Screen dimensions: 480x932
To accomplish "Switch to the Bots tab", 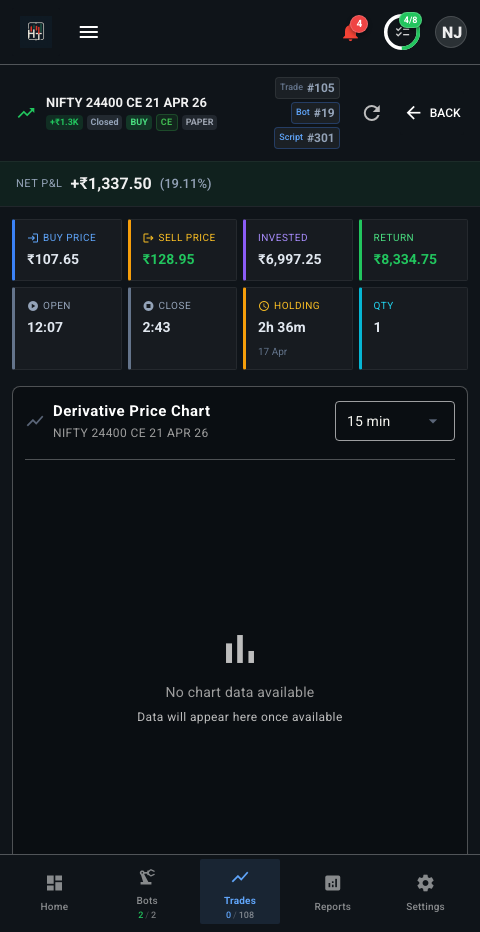I will [x=147, y=892].
